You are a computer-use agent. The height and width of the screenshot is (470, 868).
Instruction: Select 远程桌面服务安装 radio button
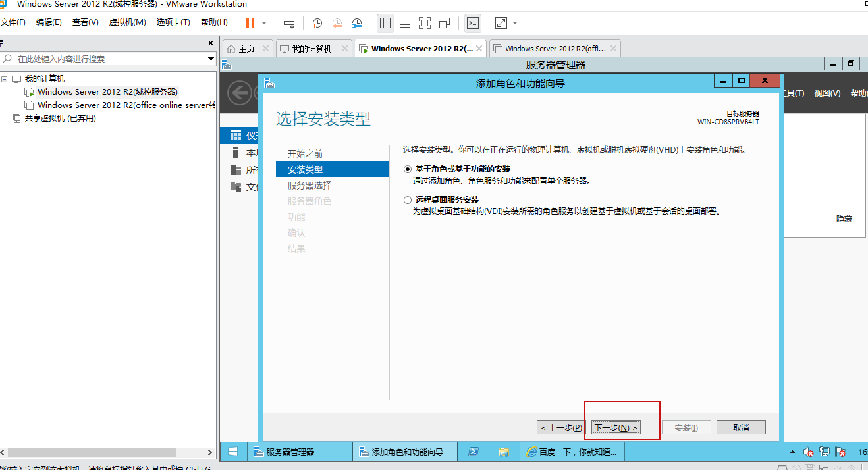tap(408, 200)
